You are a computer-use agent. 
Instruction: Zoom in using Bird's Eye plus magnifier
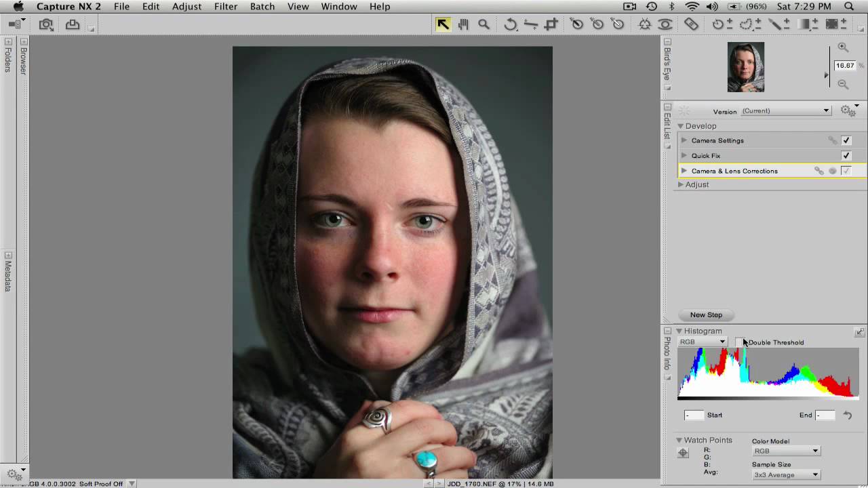(843, 47)
